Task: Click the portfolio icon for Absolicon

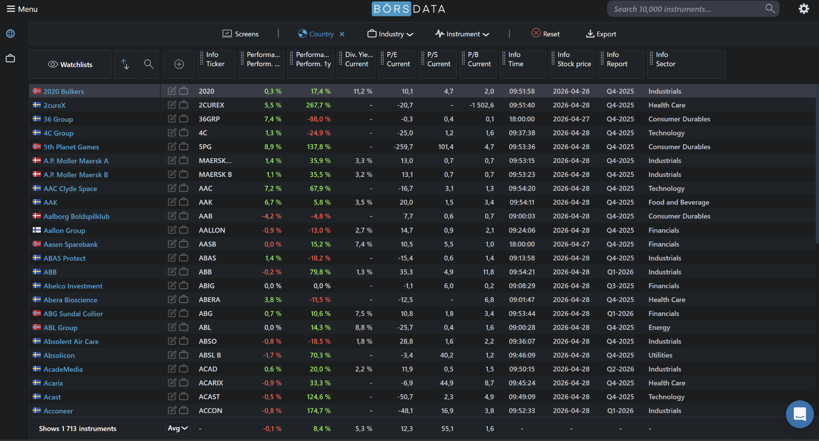Action: coord(184,355)
